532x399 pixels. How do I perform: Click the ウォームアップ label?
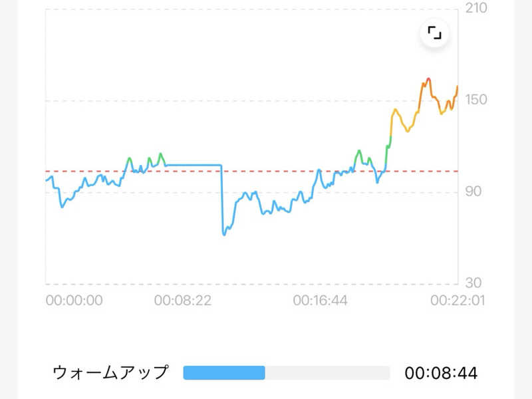click(x=110, y=373)
